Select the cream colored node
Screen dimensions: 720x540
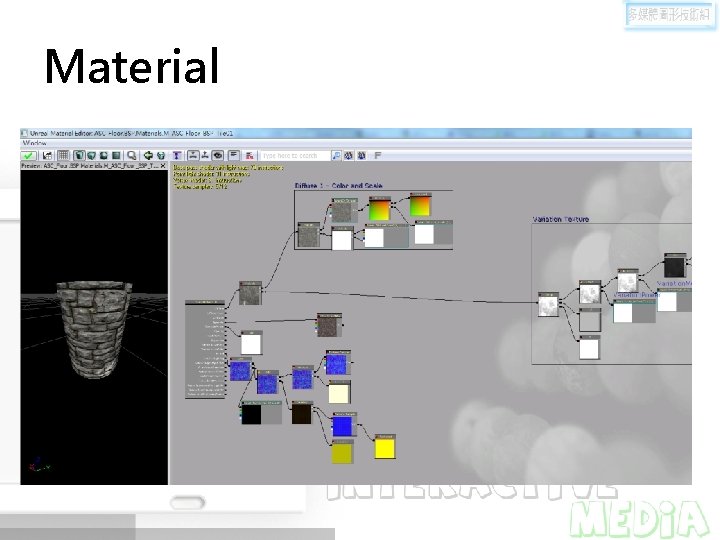[x=339, y=393]
